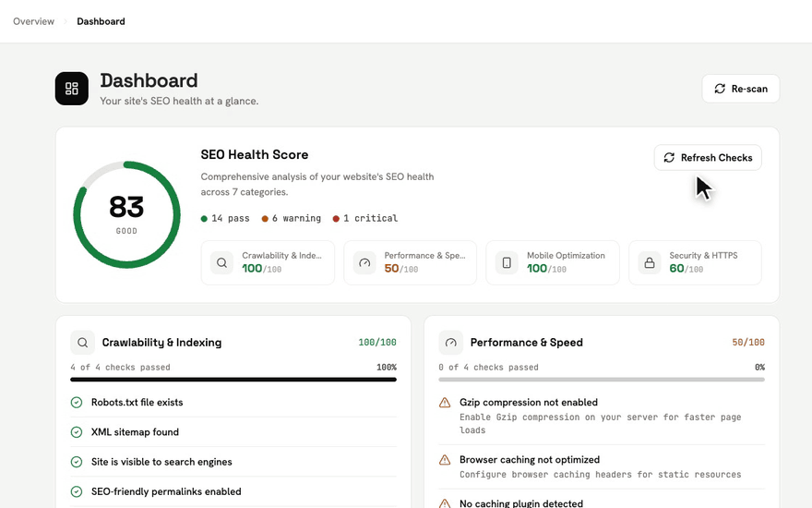Go to Overview in the breadcrumb
812x508 pixels.
click(33, 21)
